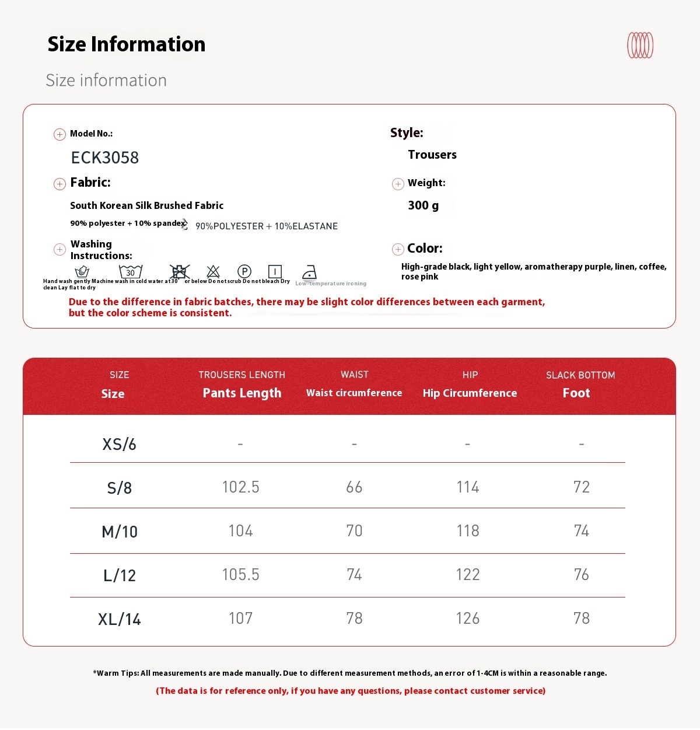Click the Pants Length column header
This screenshot has width=700, height=730.
click(x=242, y=393)
